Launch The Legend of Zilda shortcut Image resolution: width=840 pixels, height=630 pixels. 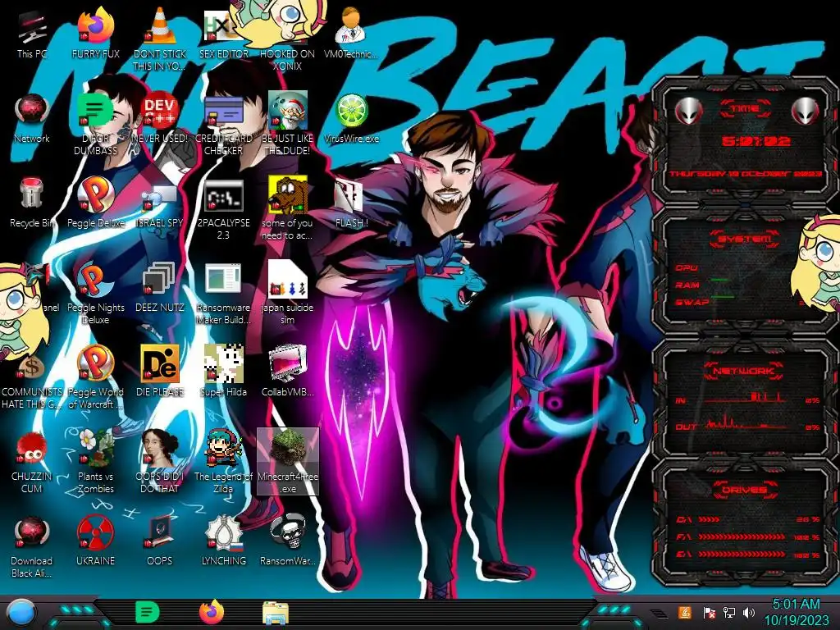pos(223,462)
